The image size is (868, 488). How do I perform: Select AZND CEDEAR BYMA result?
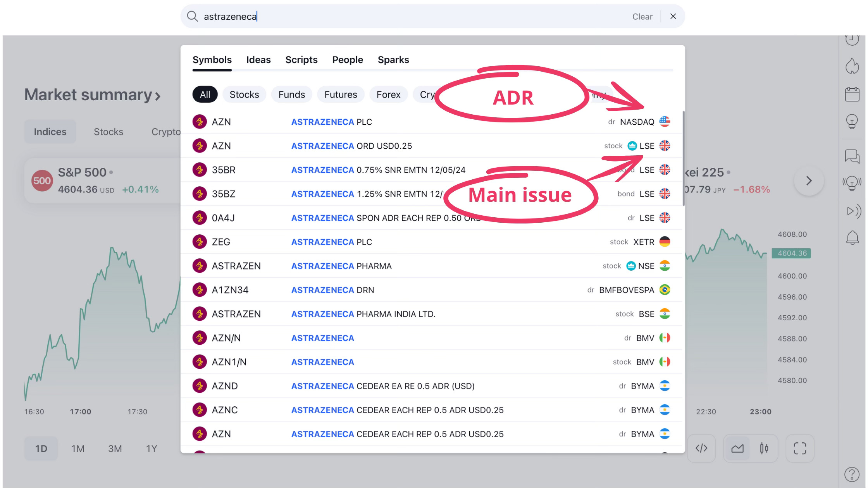(431, 386)
